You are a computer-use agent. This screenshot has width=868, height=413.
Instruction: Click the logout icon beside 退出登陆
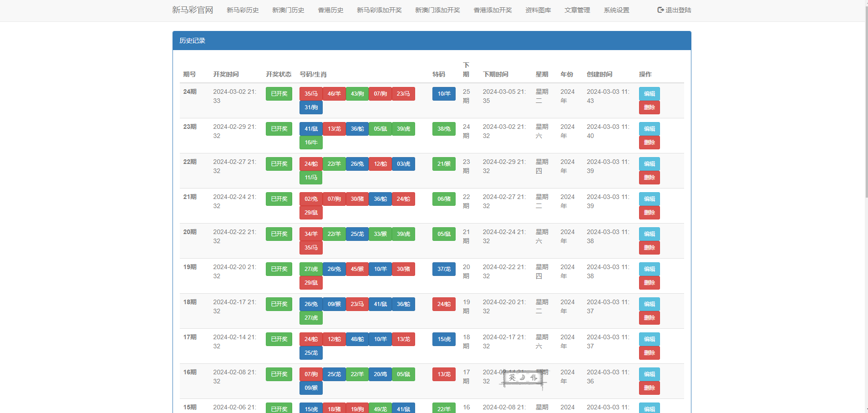[660, 10]
